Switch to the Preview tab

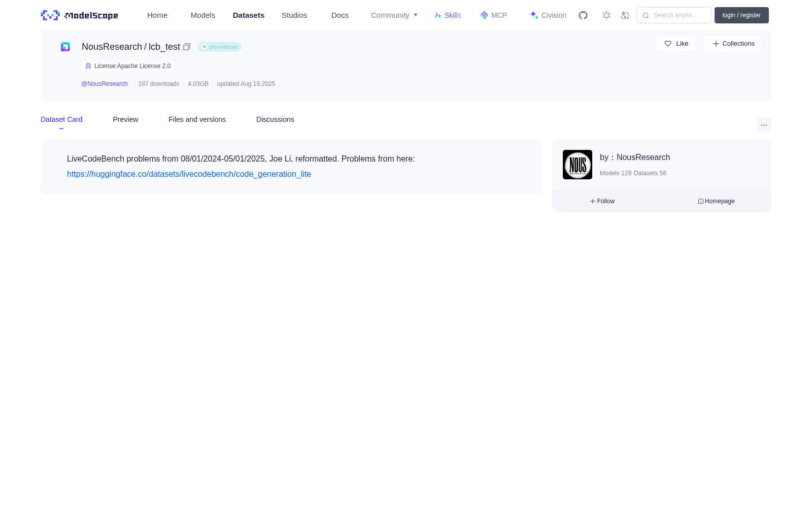tap(125, 119)
